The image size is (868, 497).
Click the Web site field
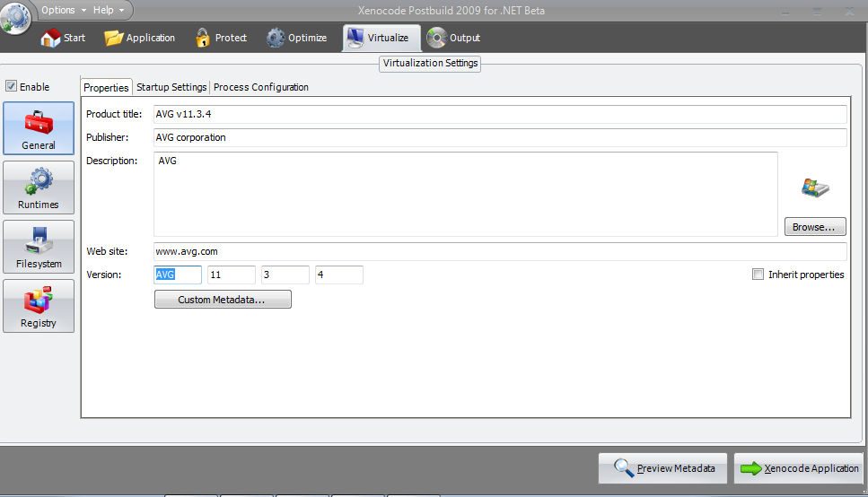point(500,251)
